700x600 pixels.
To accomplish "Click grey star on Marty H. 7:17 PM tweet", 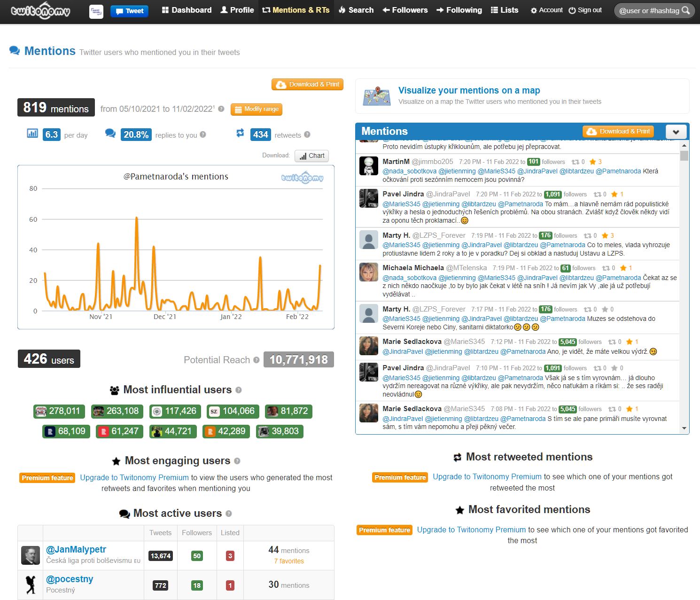I will pyautogui.click(x=605, y=309).
